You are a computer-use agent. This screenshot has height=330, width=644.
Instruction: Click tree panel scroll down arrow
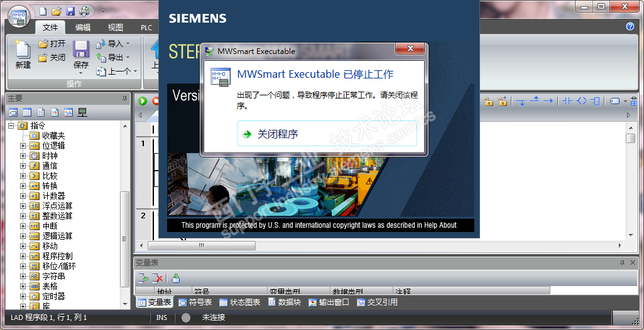125,304
